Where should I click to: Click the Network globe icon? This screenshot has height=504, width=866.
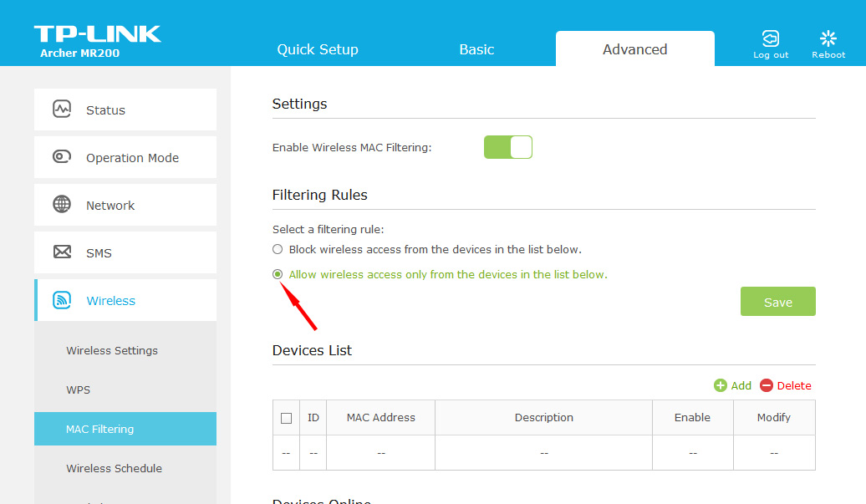click(x=62, y=205)
